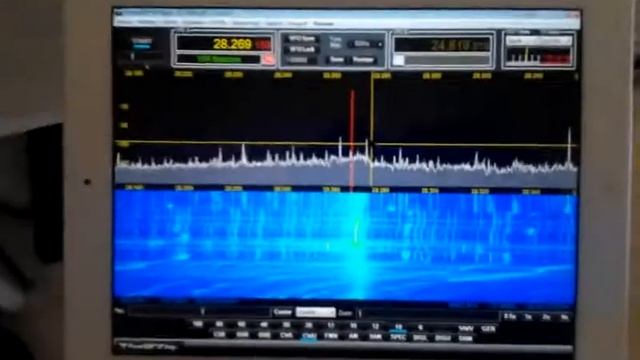Viewport: 640px width, 360px height.
Task: Select the SPEC mode button
Action: coord(398,337)
